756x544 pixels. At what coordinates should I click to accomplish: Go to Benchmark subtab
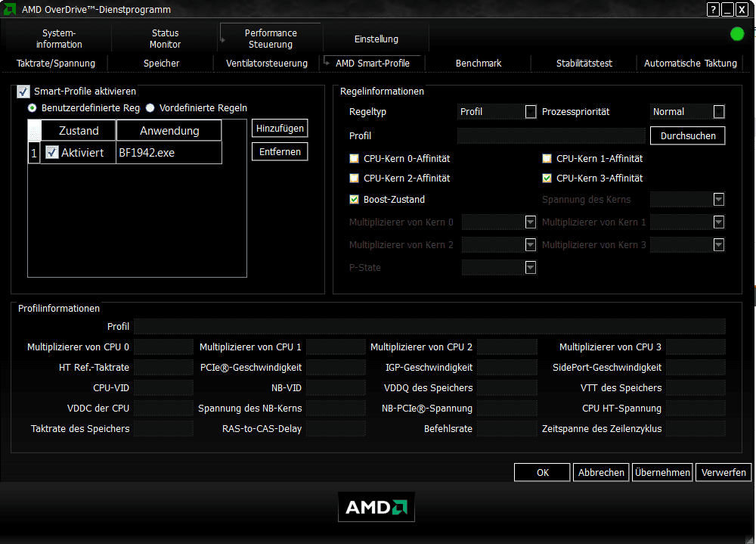pos(479,64)
